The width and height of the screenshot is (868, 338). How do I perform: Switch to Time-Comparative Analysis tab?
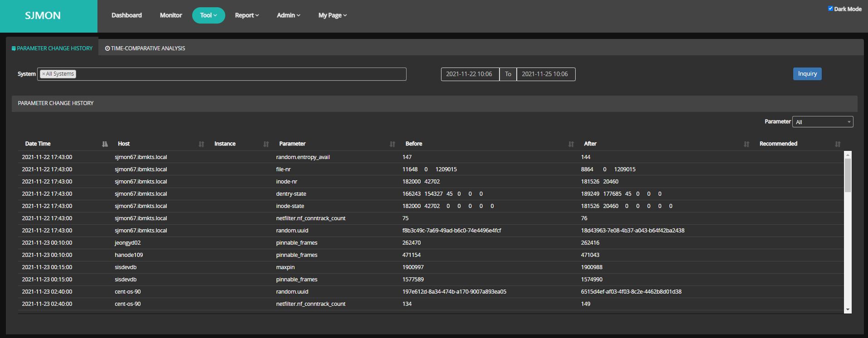(x=145, y=48)
